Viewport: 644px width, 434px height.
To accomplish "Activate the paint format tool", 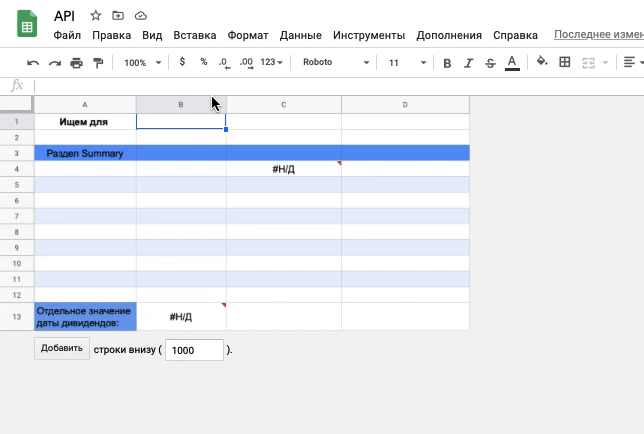I will (x=98, y=63).
